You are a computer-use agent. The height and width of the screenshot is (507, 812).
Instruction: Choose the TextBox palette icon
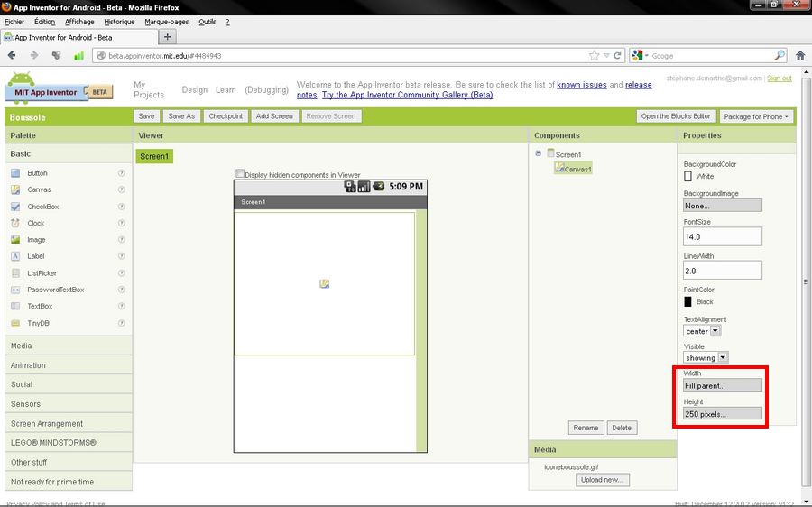click(x=15, y=306)
